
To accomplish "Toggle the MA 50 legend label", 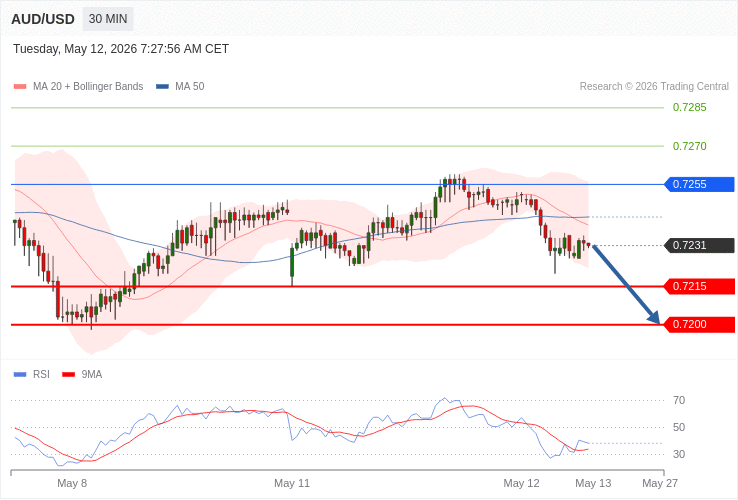I will [x=190, y=87].
